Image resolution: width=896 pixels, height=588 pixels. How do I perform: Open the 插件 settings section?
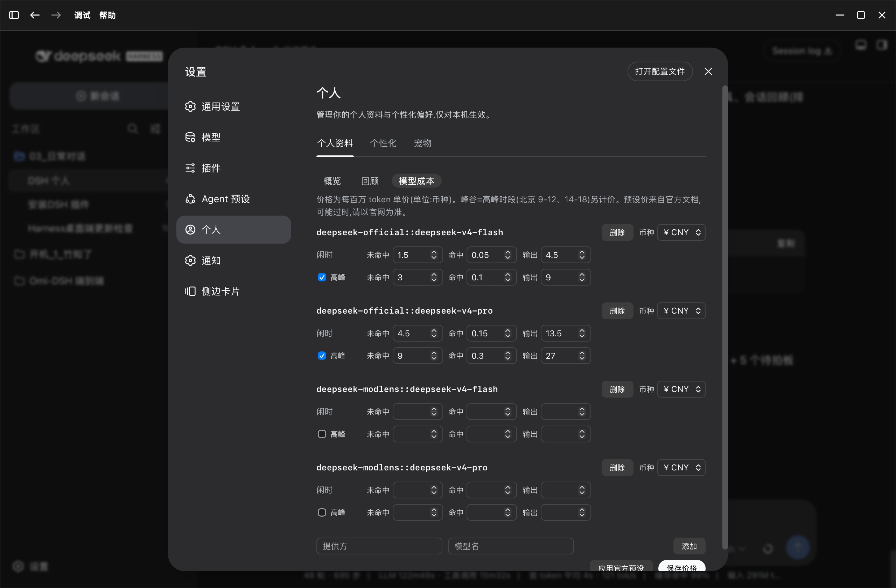pos(233,168)
